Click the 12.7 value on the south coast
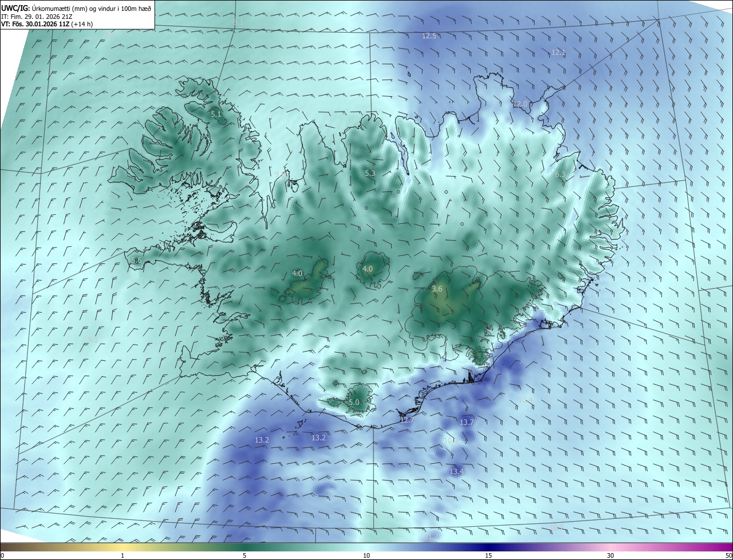 [407, 420]
